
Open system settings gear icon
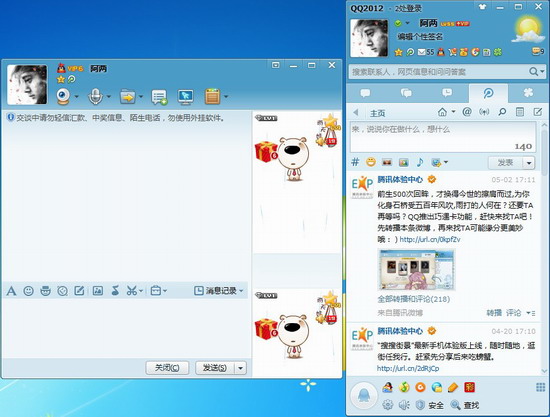click(x=388, y=405)
